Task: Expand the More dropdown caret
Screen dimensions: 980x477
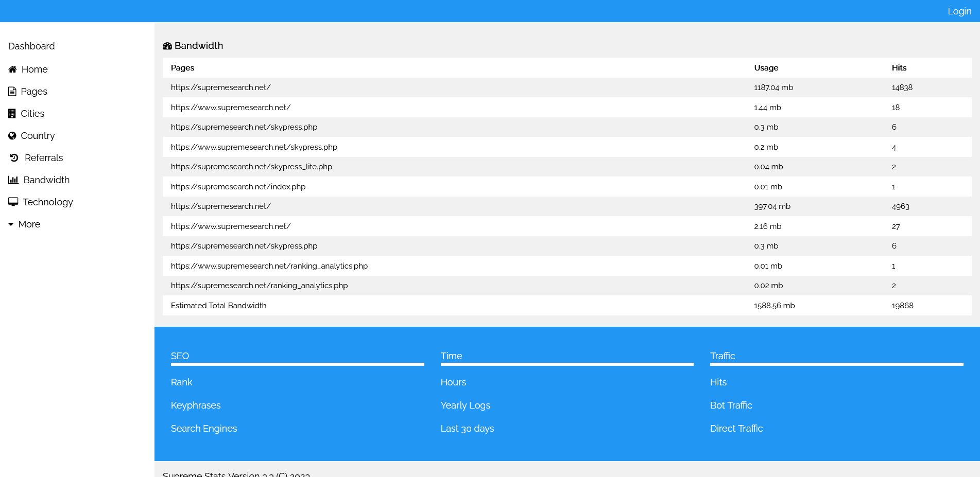Action: coord(11,224)
